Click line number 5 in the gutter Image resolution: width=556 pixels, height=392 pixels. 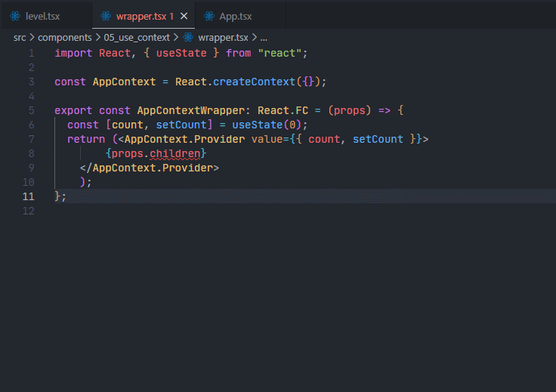coord(31,110)
